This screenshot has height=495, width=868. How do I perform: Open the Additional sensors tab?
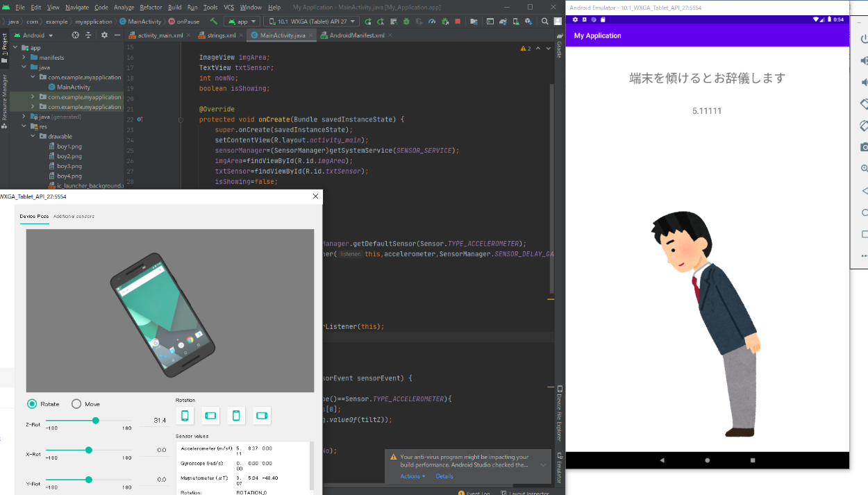pyautogui.click(x=74, y=217)
